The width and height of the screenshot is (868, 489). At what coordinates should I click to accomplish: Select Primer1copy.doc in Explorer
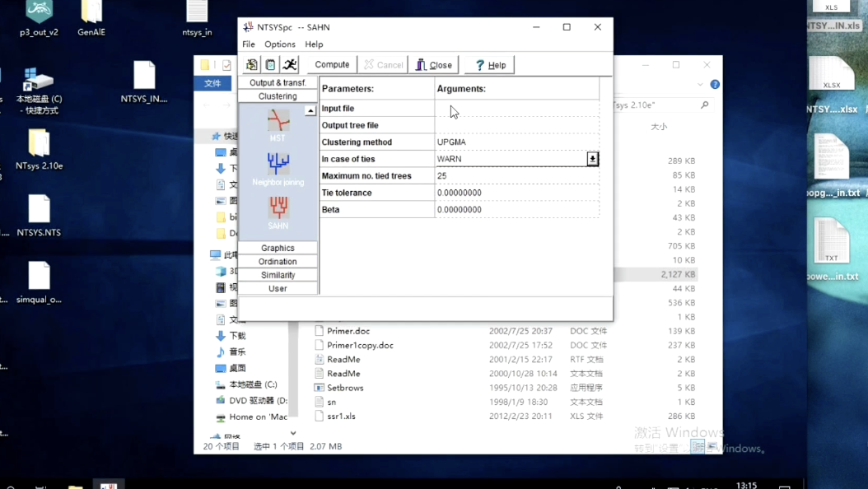pyautogui.click(x=360, y=345)
